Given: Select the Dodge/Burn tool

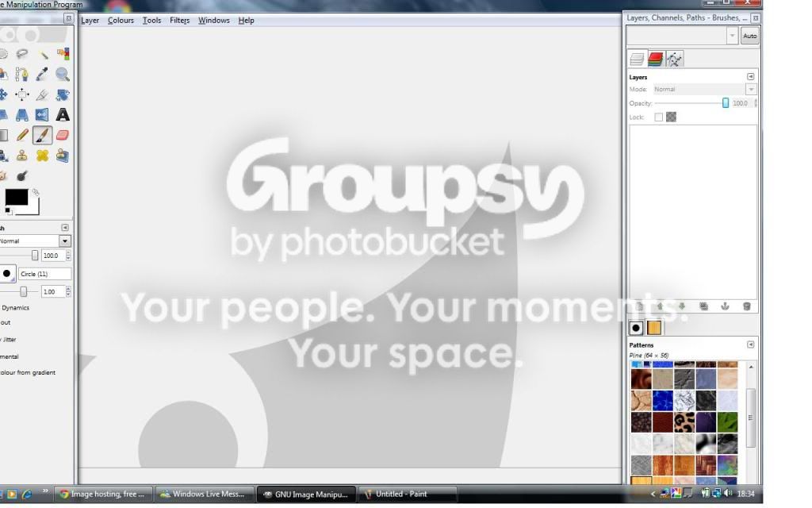Looking at the screenshot, I should [21, 176].
